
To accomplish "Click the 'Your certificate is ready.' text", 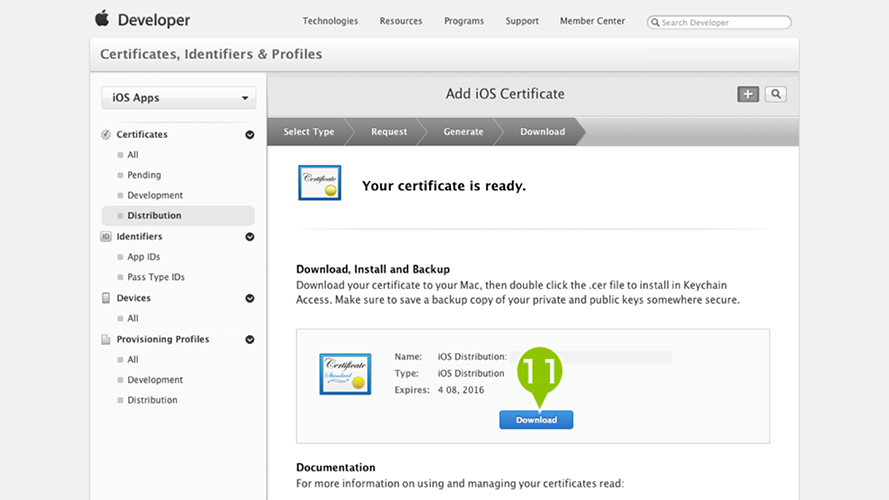I will (x=444, y=186).
